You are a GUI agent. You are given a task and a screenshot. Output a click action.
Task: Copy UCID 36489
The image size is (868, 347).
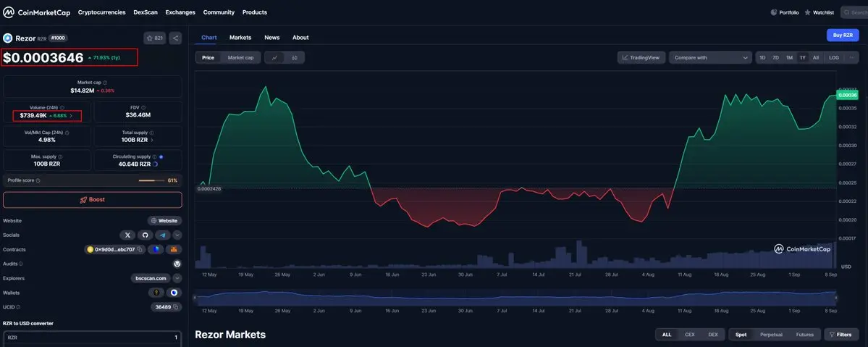pos(175,307)
